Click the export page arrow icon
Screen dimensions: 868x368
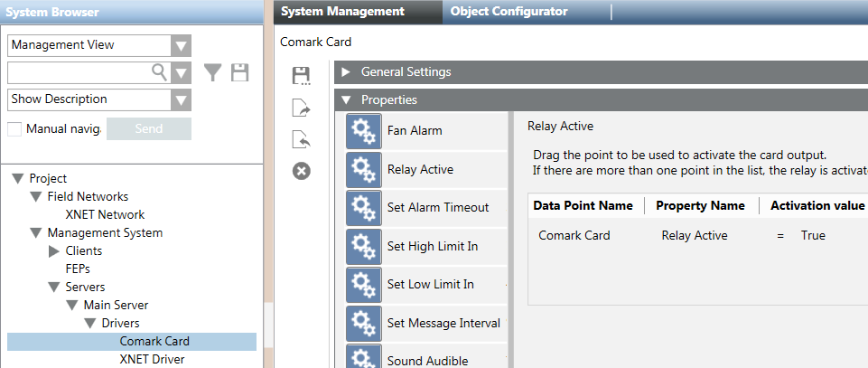point(302,109)
